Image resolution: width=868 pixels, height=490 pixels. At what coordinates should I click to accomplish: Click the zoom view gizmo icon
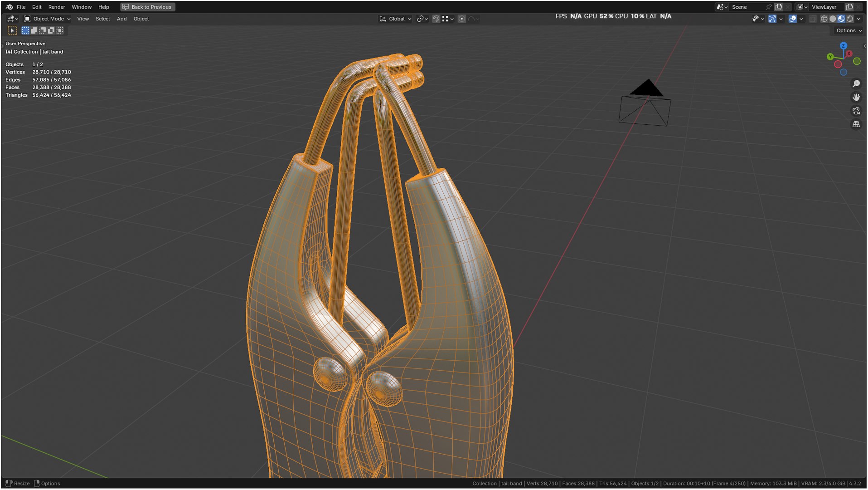(x=856, y=84)
